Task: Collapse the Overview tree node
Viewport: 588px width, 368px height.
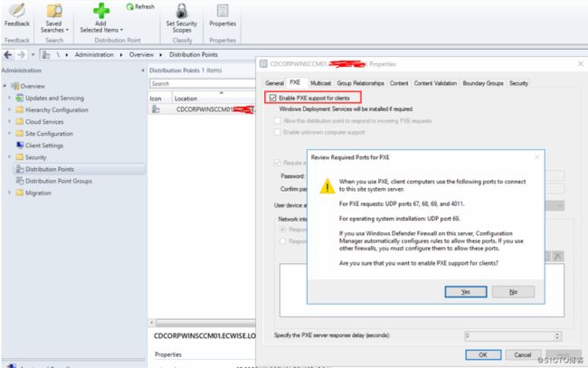Action: tap(5, 86)
